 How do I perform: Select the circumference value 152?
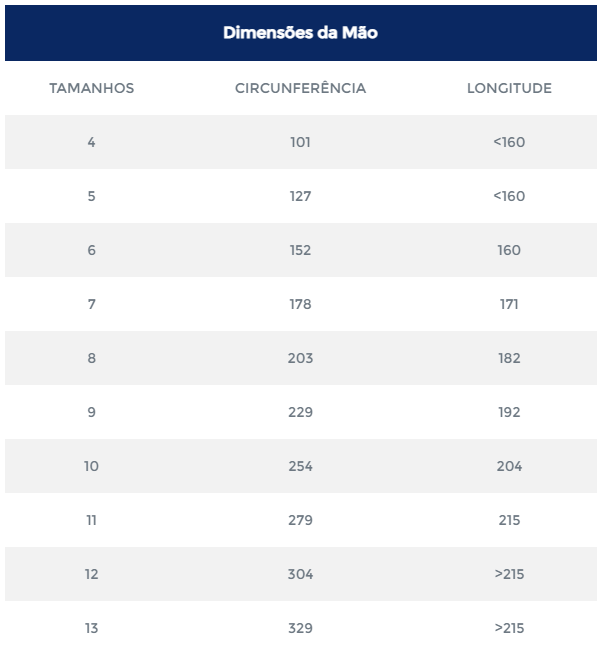click(x=300, y=250)
